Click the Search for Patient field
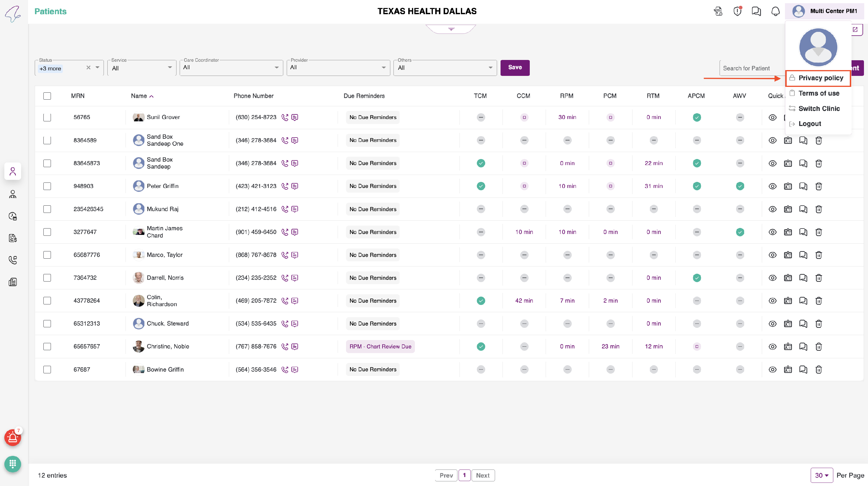This screenshot has height=486, width=868. [x=751, y=68]
